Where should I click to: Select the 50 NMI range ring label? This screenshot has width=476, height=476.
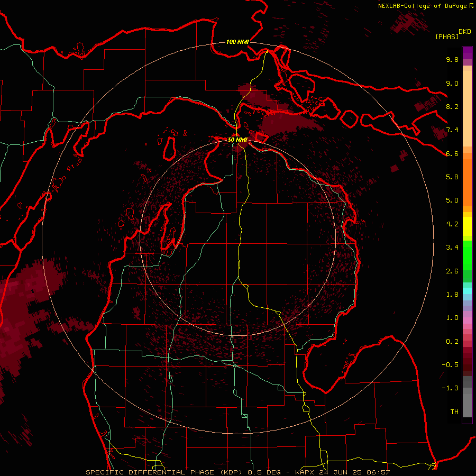pos(237,140)
